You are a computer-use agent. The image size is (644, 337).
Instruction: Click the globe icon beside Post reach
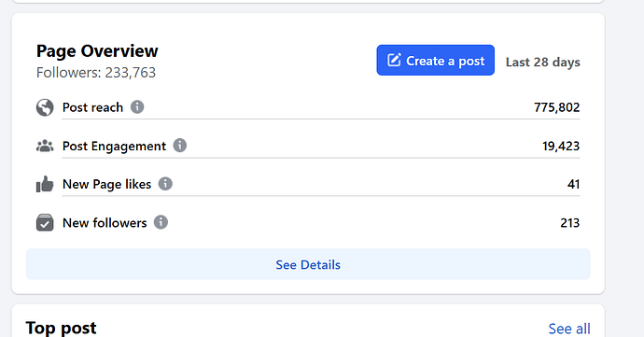45,107
